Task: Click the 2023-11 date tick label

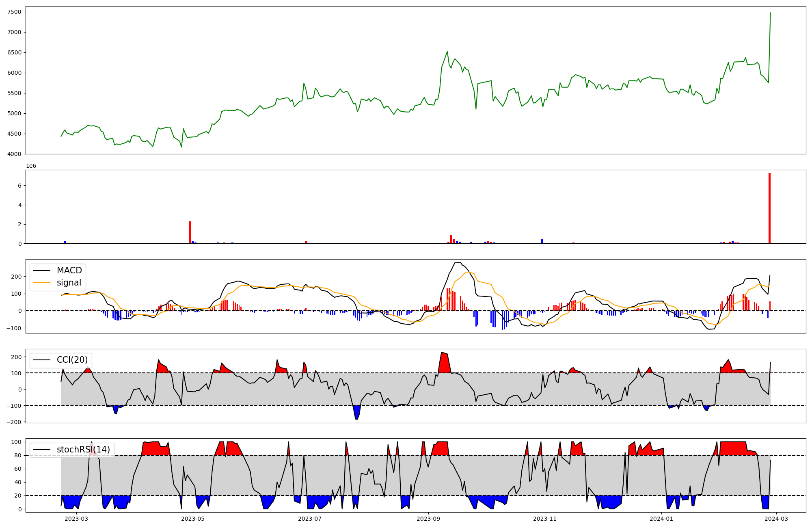Action: pos(545,519)
